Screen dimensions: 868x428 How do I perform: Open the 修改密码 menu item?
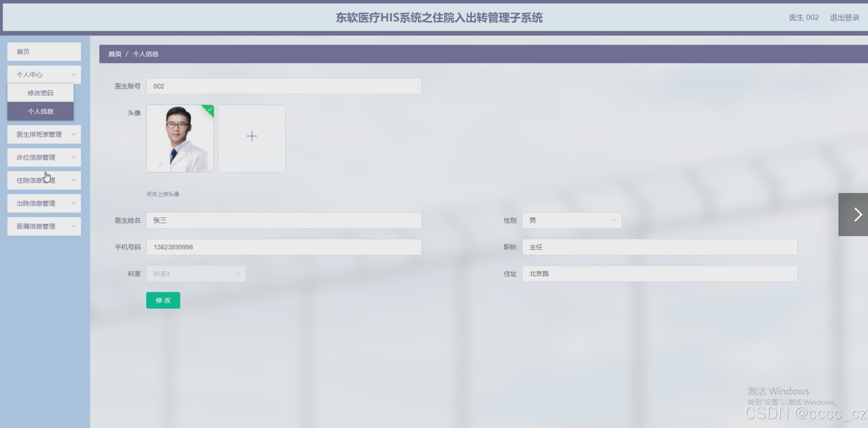click(x=40, y=93)
